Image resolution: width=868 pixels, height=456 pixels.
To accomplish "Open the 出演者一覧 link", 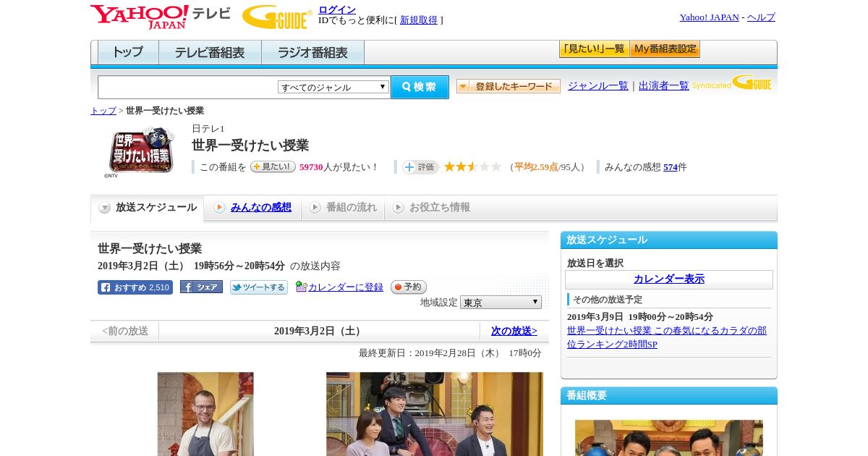I will (664, 86).
